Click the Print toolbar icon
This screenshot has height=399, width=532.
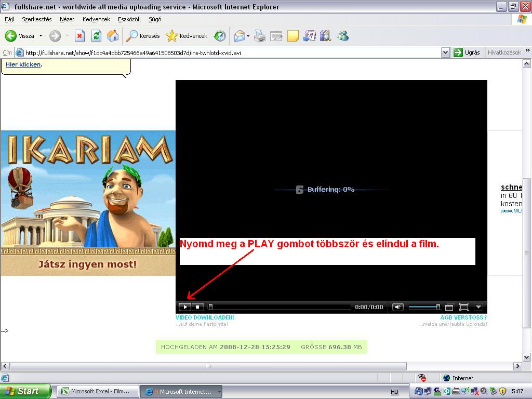coord(260,36)
